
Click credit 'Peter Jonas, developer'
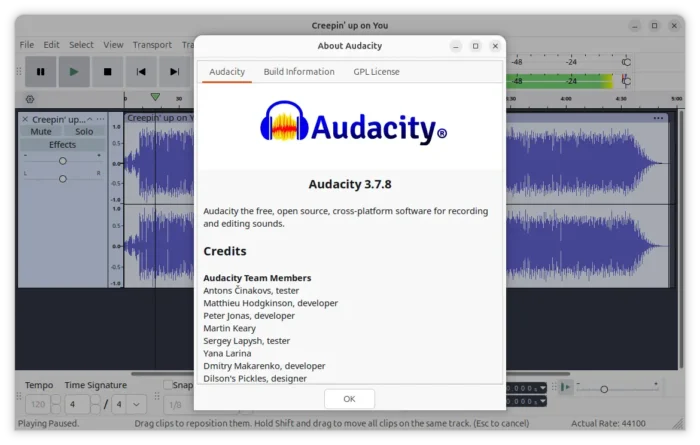tap(249, 316)
